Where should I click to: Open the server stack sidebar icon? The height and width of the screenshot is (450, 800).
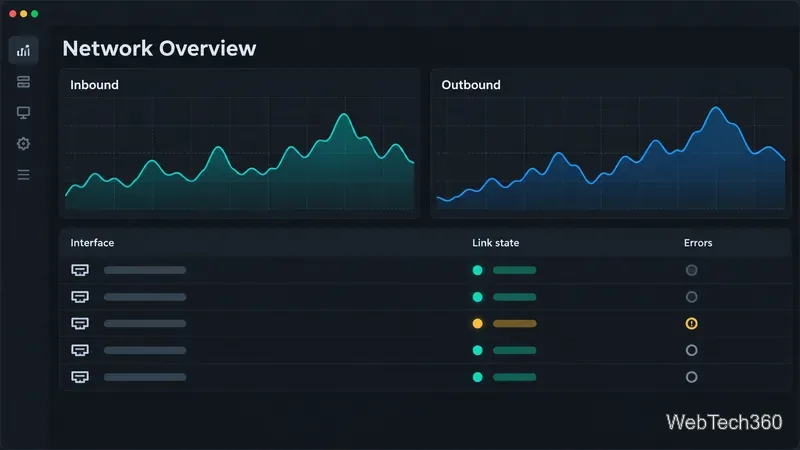pos(23,82)
